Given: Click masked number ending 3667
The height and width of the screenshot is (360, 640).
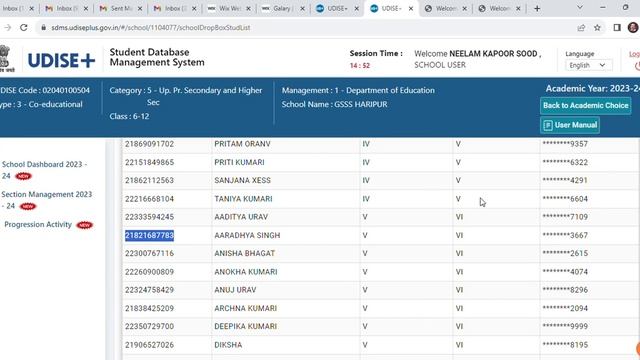Looking at the screenshot, I should click(x=565, y=236).
